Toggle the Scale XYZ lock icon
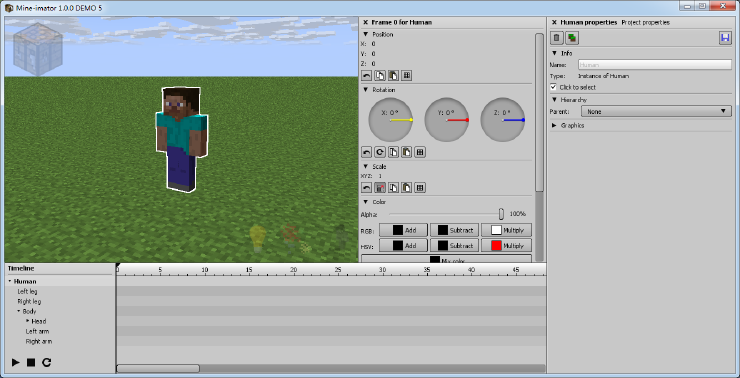The width and height of the screenshot is (740, 378). pos(380,188)
